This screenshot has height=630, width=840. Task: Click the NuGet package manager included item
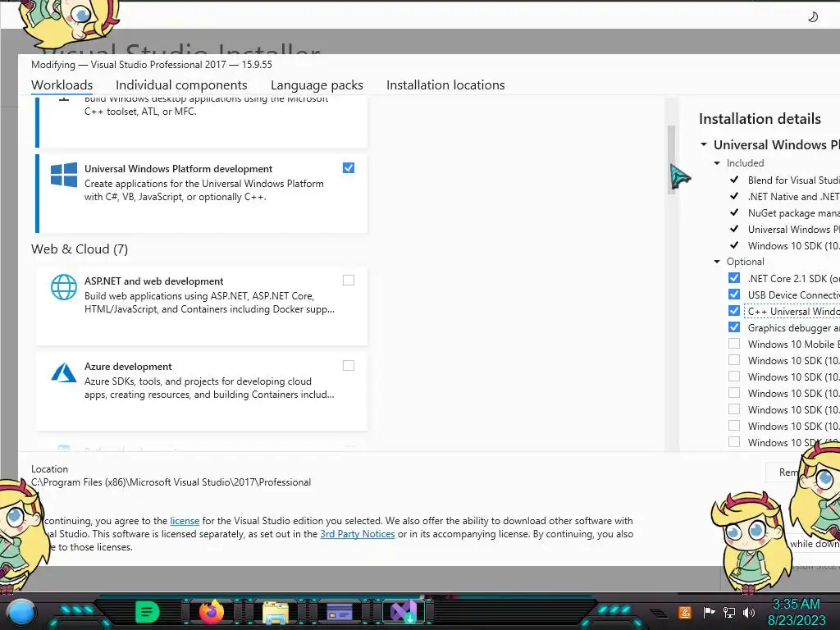pos(793,212)
